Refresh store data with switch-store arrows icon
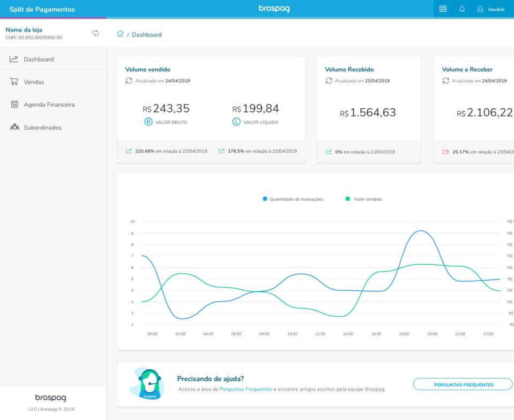 95,33
